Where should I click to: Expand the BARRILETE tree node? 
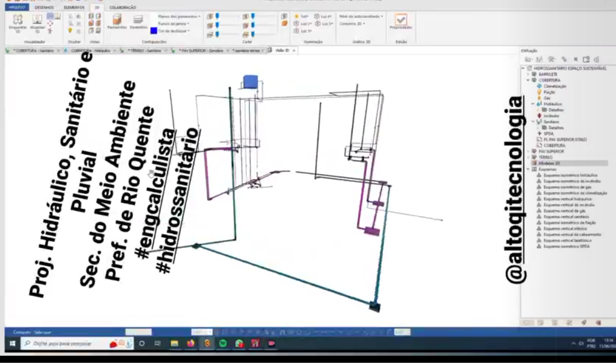coord(528,74)
